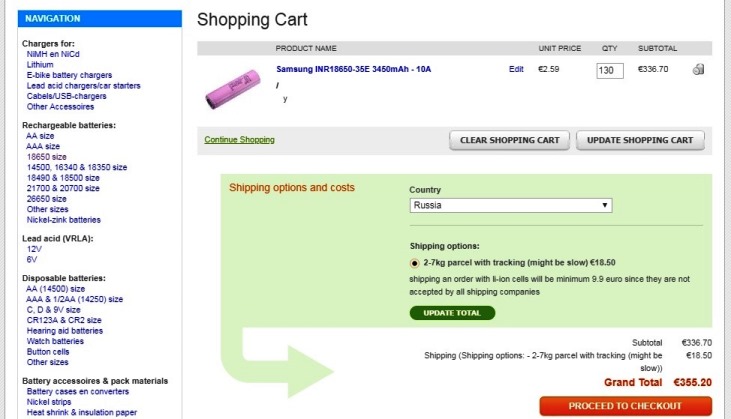Open the Country dropdown showing Russia

coord(510,205)
